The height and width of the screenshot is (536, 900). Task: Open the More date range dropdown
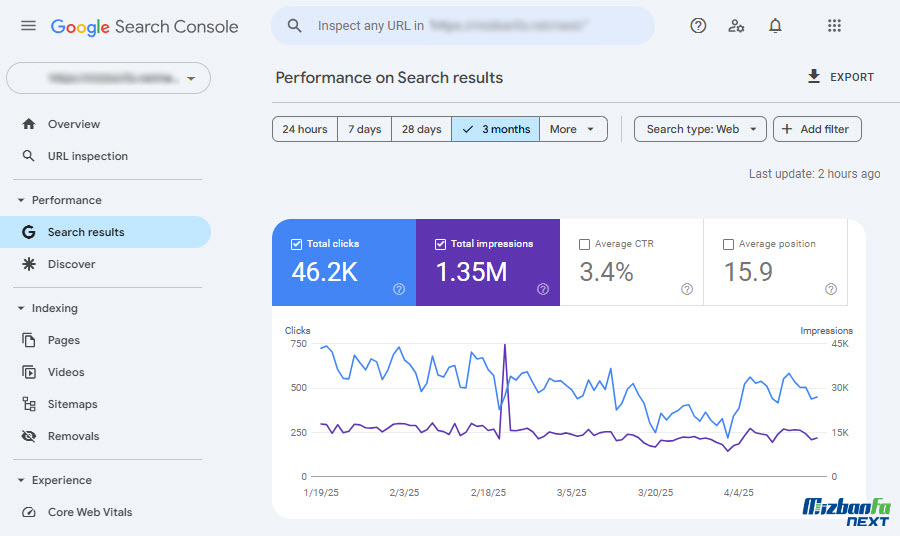[573, 129]
